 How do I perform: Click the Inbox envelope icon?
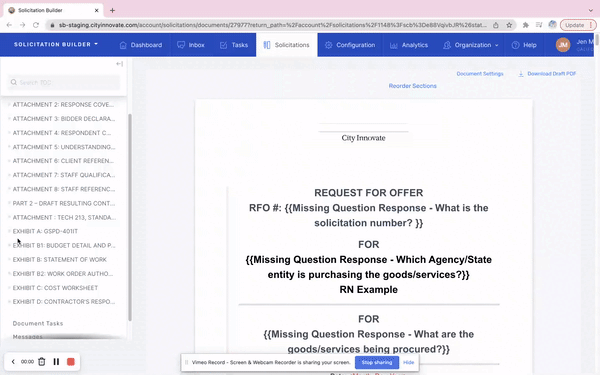[181, 45]
